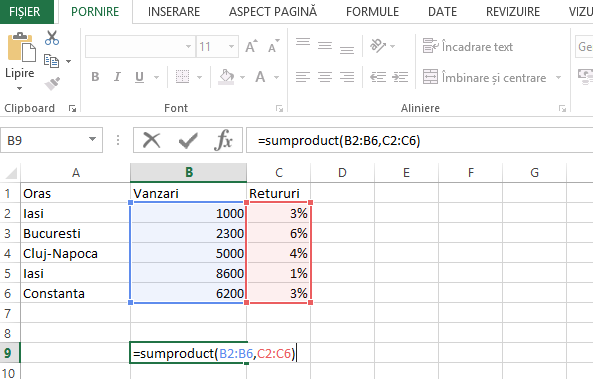Apply cell borders icon
Screen dimensions: 593x379
182,77
